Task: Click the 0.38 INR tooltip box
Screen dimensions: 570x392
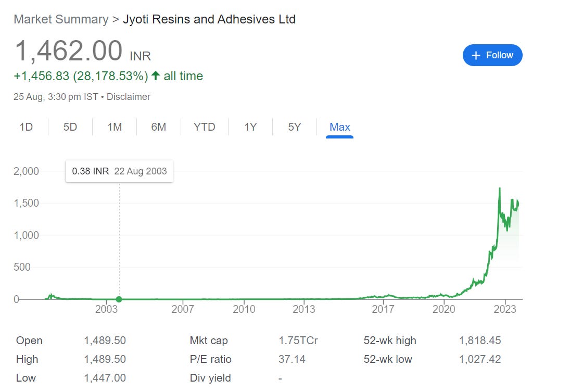Action: tap(119, 171)
